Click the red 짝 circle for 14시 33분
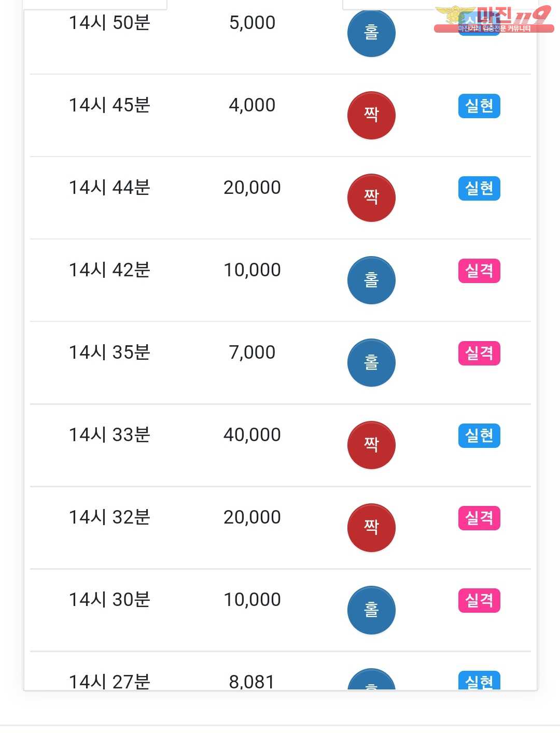560x733 pixels. (371, 445)
